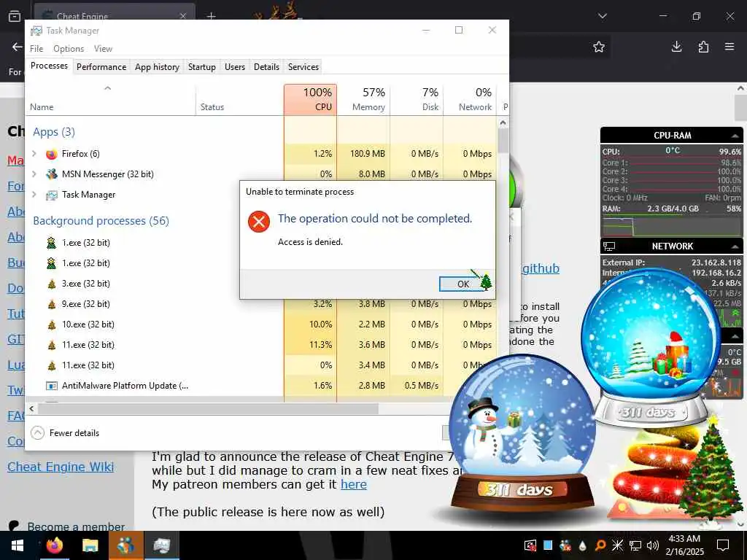Open the github link on the page
The width and height of the screenshot is (747, 560).
coord(541,268)
